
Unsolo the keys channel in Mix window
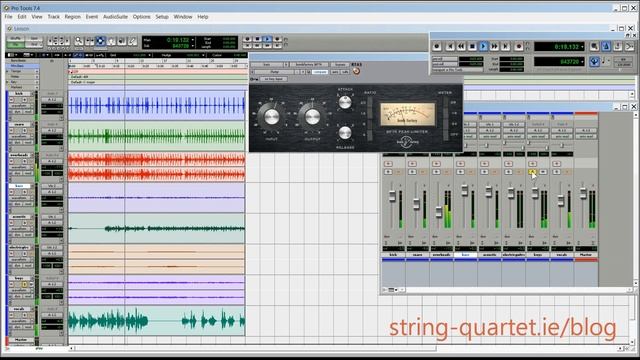[533, 172]
